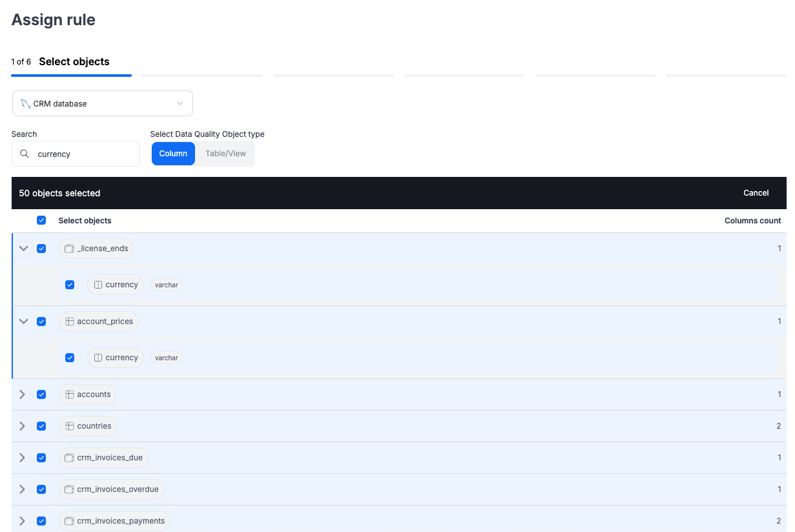Click the _license_ends object chip
This screenshot has width=795, height=532.
coord(96,249)
